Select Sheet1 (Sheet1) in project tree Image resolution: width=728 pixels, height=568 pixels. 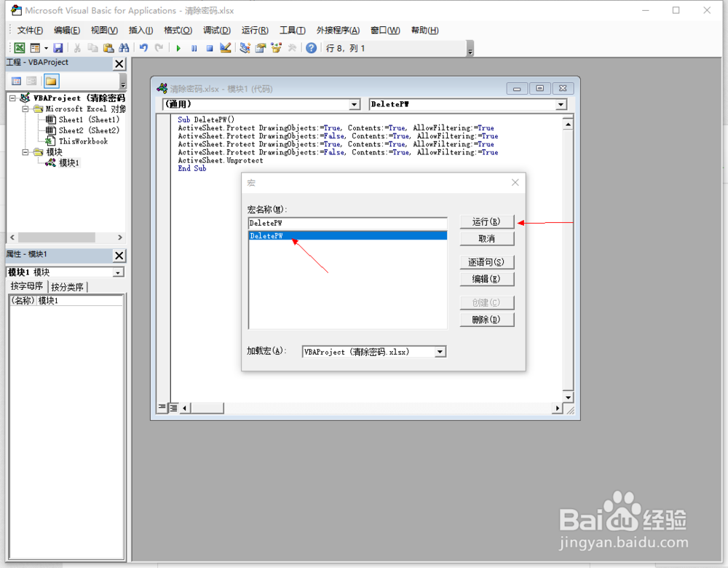pos(89,119)
